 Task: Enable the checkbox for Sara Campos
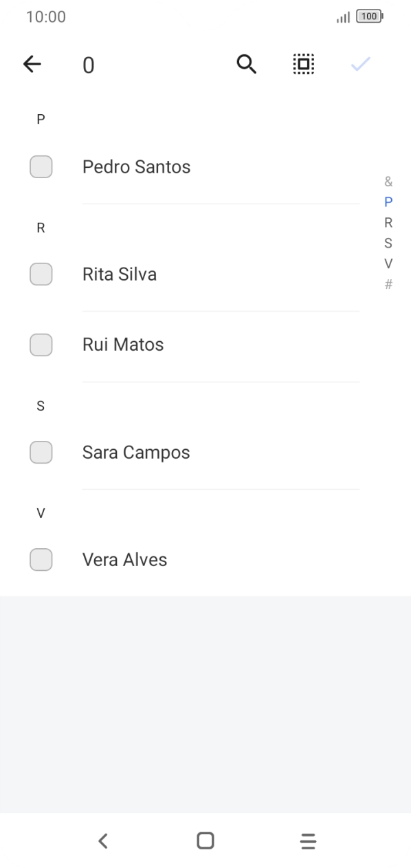41,452
